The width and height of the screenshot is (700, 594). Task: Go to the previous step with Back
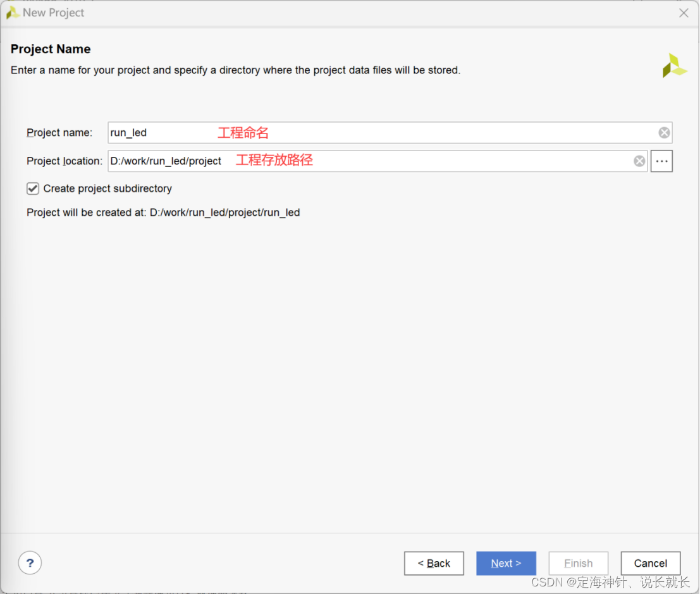(434, 563)
